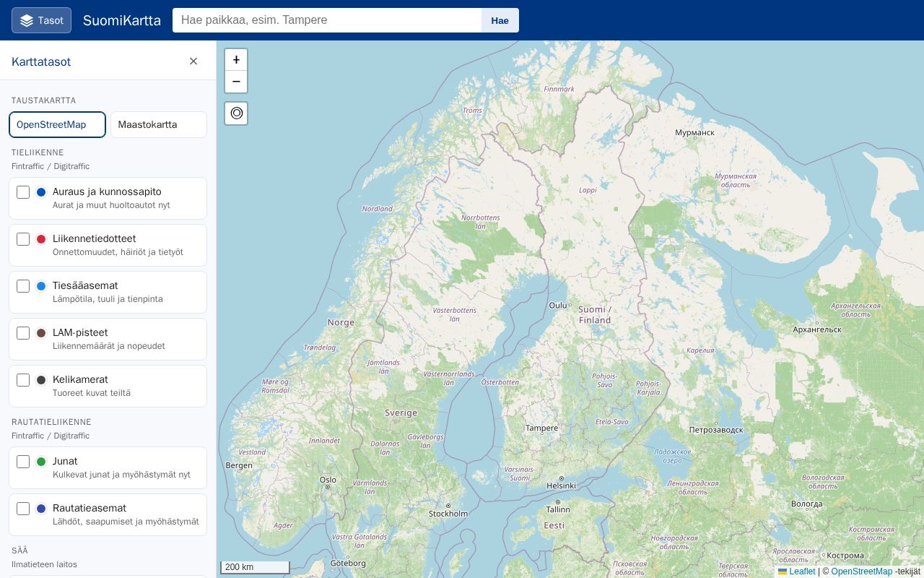Switch to Maastokartta base map
Viewport: 924px width, 578px height.
159,124
